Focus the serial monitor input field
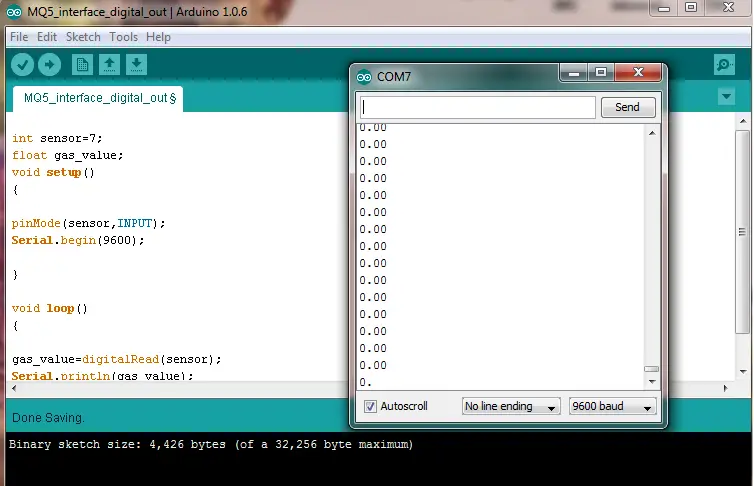The width and height of the screenshot is (754, 486). pyautogui.click(x=478, y=107)
